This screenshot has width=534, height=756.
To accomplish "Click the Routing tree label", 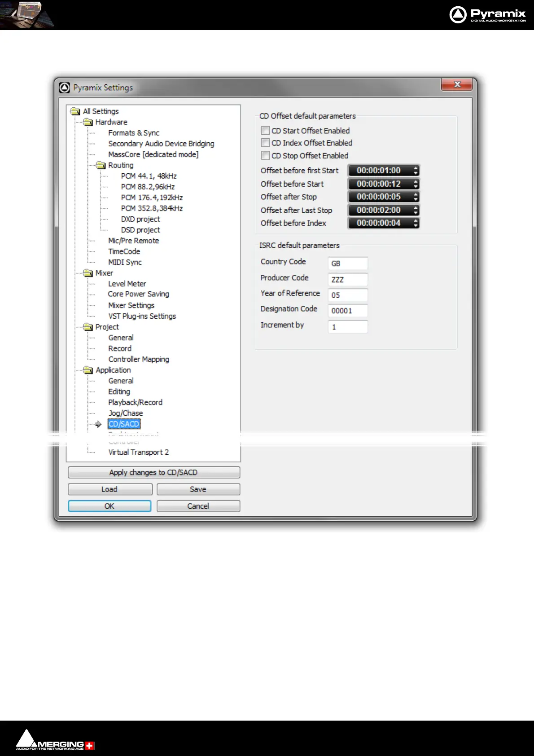I will (121, 165).
